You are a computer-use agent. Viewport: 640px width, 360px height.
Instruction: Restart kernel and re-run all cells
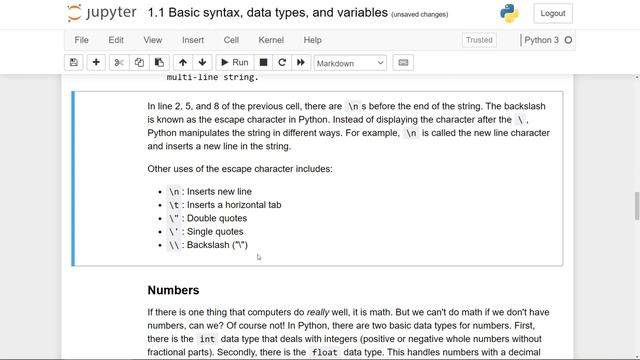[x=301, y=62]
